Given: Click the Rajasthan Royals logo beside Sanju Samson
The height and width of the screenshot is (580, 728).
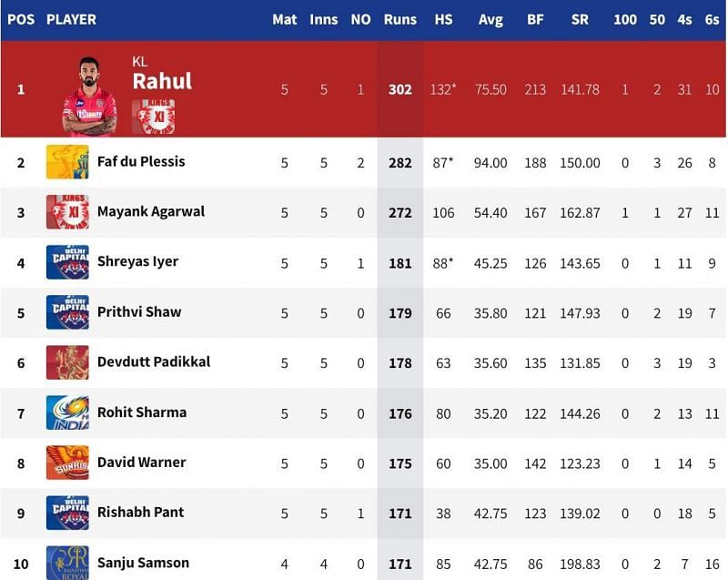Looking at the screenshot, I should coord(67,562).
